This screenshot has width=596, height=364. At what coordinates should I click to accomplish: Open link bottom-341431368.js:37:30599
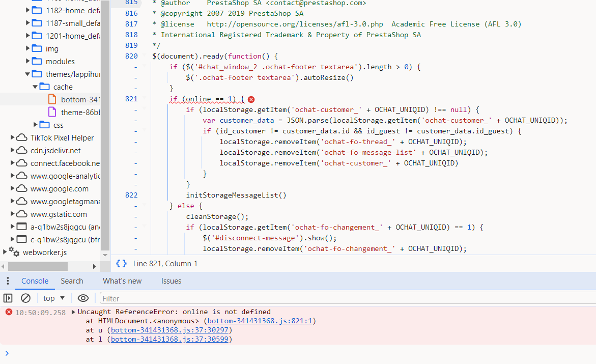pos(169,339)
